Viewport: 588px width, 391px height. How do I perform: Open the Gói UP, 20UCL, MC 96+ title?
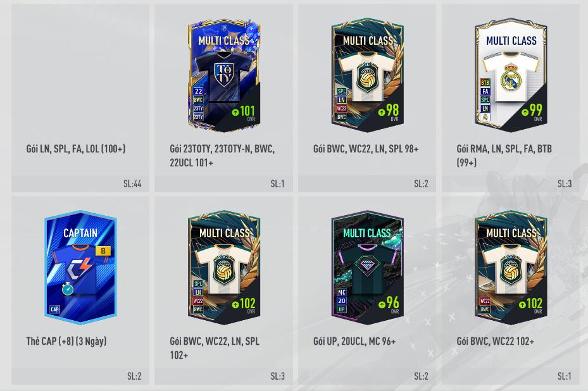click(x=354, y=341)
